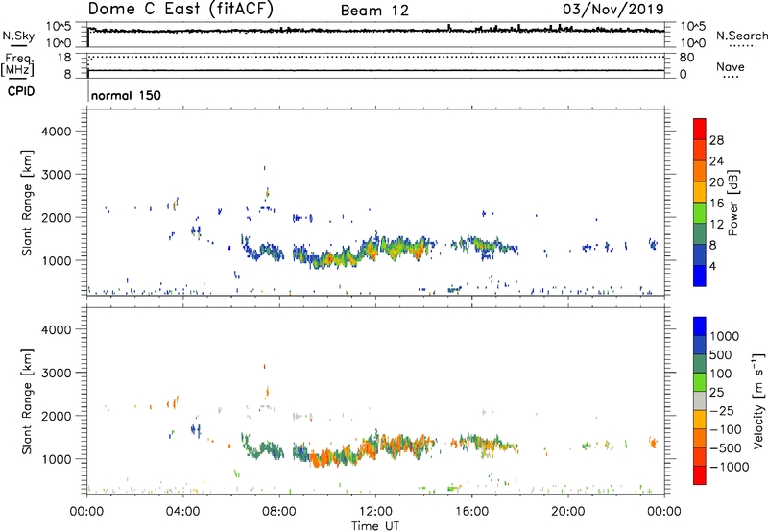Click the 'Nave' legend label

point(730,66)
